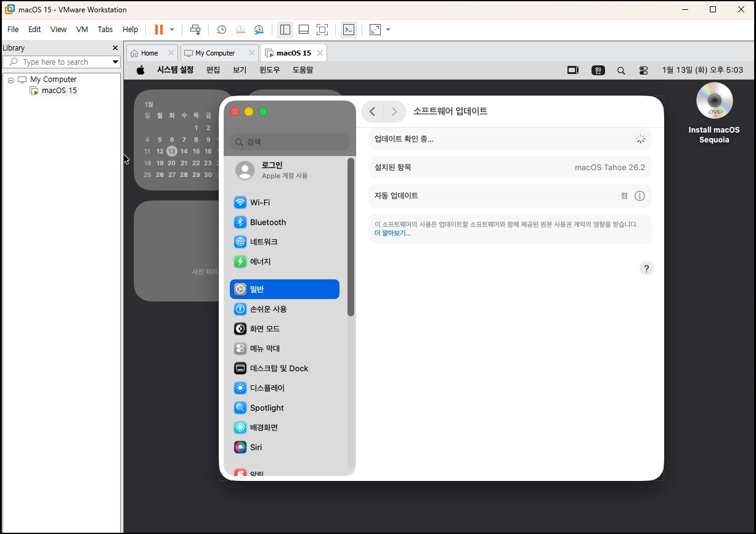Click the 더 알아보기 link

pyautogui.click(x=392, y=233)
